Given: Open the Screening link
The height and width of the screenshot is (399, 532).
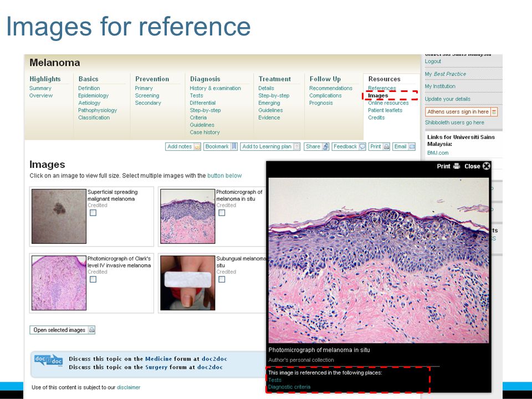Looking at the screenshot, I should click(x=147, y=96).
